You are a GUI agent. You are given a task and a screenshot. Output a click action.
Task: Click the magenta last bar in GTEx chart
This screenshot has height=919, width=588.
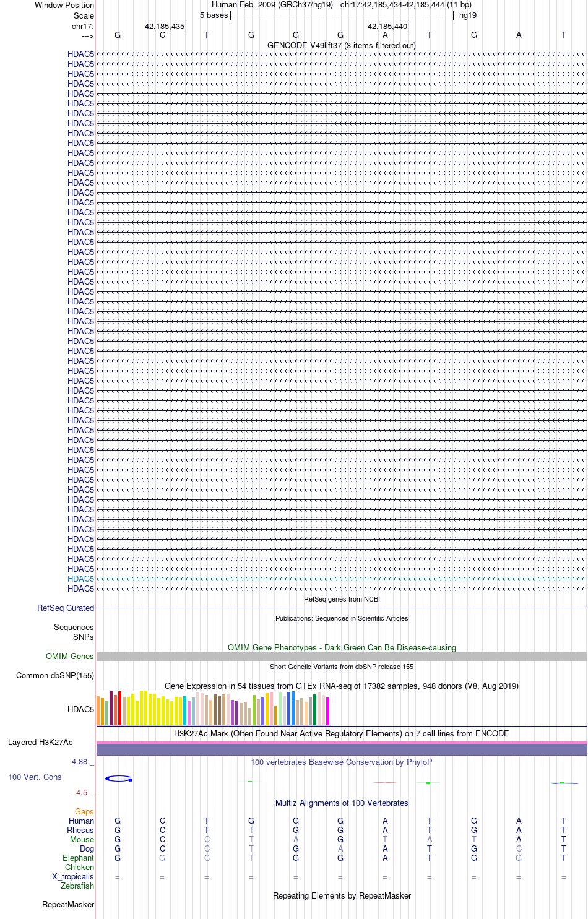(x=328, y=711)
